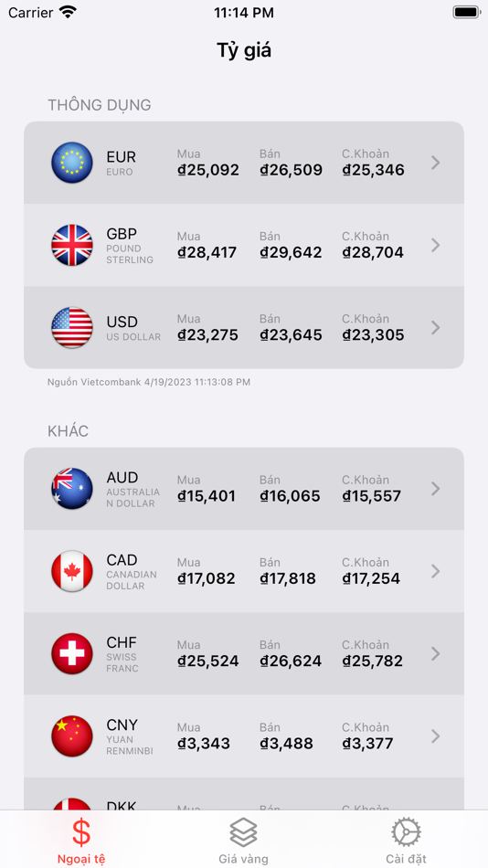The width and height of the screenshot is (488, 868).
Task: Tap the Euro flag icon
Action: pyautogui.click(x=72, y=163)
